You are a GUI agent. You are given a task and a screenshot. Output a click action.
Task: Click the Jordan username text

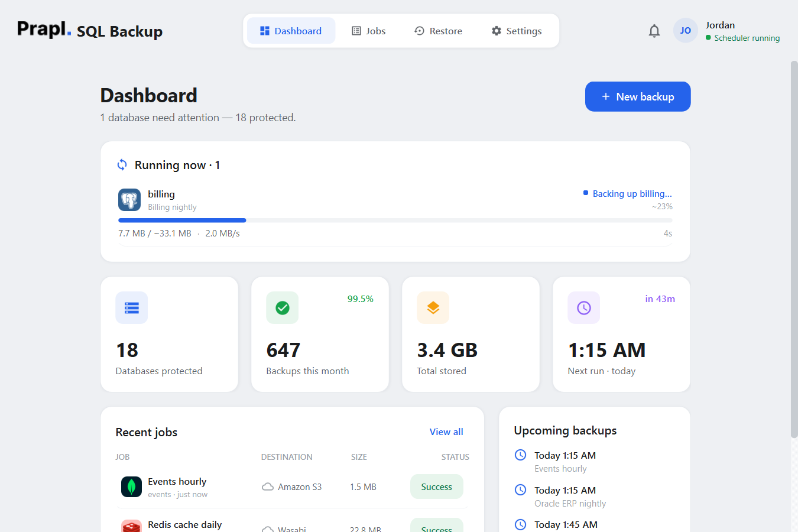[x=720, y=25]
